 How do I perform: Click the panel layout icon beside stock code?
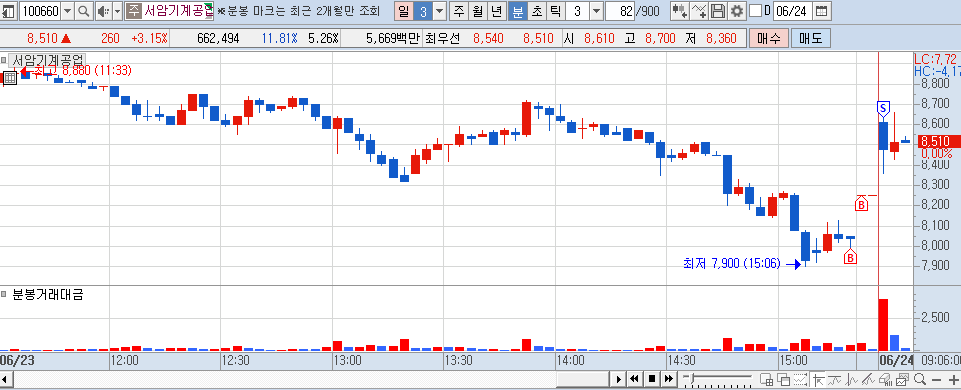[x=9, y=11]
